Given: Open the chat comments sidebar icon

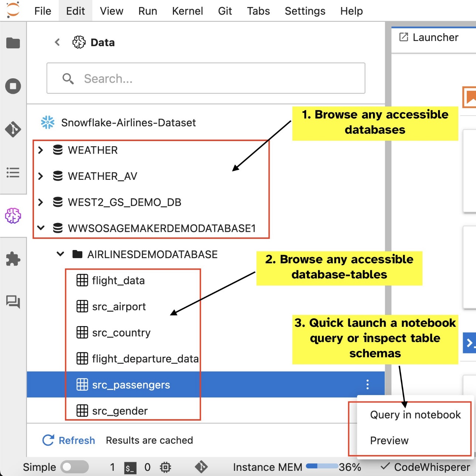Looking at the screenshot, I should 13,302.
